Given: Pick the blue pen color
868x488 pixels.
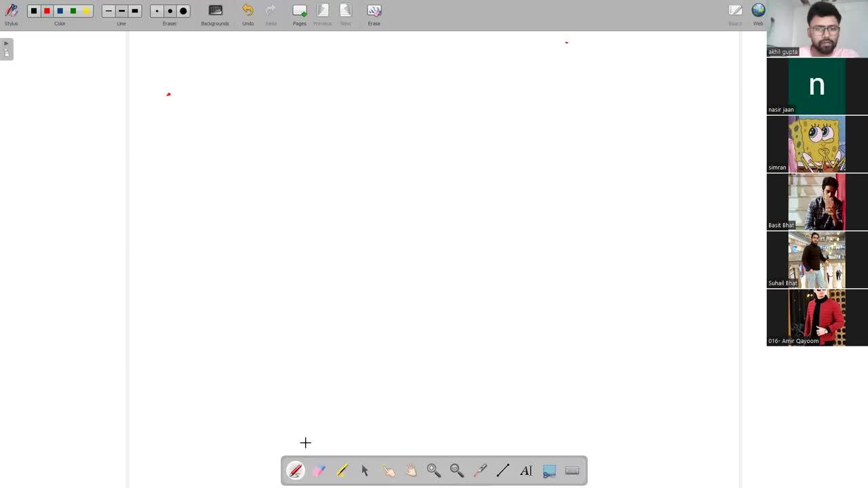Looking at the screenshot, I should tap(60, 11).
